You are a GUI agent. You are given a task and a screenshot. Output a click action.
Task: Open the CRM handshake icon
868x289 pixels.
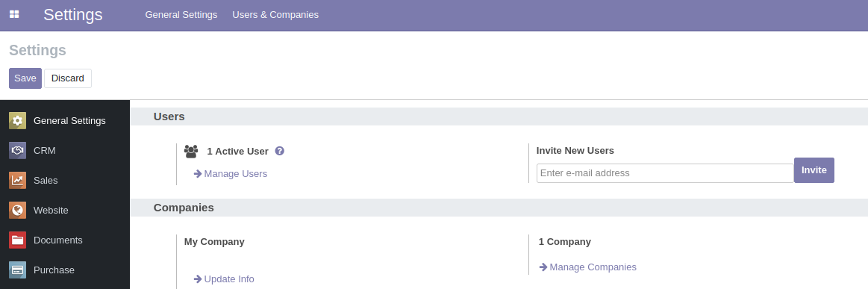pyautogui.click(x=18, y=151)
